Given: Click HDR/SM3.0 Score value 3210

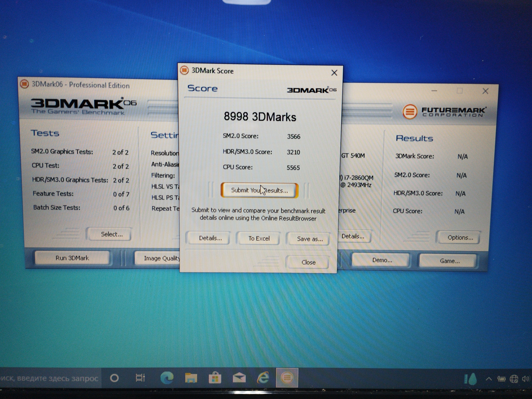Looking at the screenshot, I should coord(293,152).
